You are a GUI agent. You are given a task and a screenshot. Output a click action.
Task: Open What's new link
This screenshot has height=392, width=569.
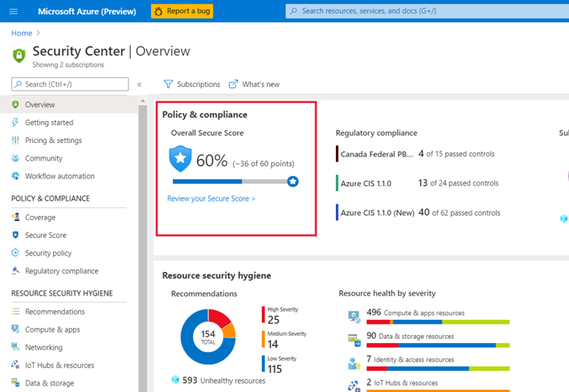[x=254, y=84]
